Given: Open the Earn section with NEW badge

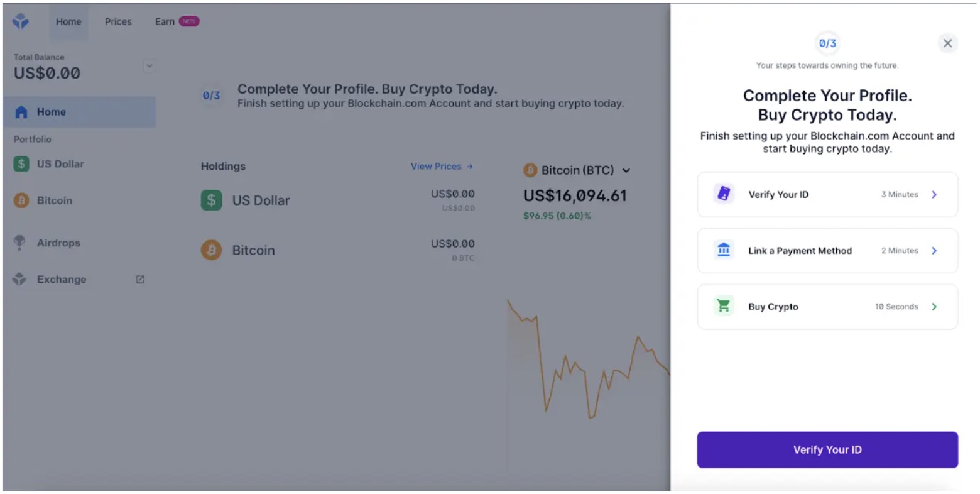Looking at the screenshot, I should pyautogui.click(x=165, y=21).
